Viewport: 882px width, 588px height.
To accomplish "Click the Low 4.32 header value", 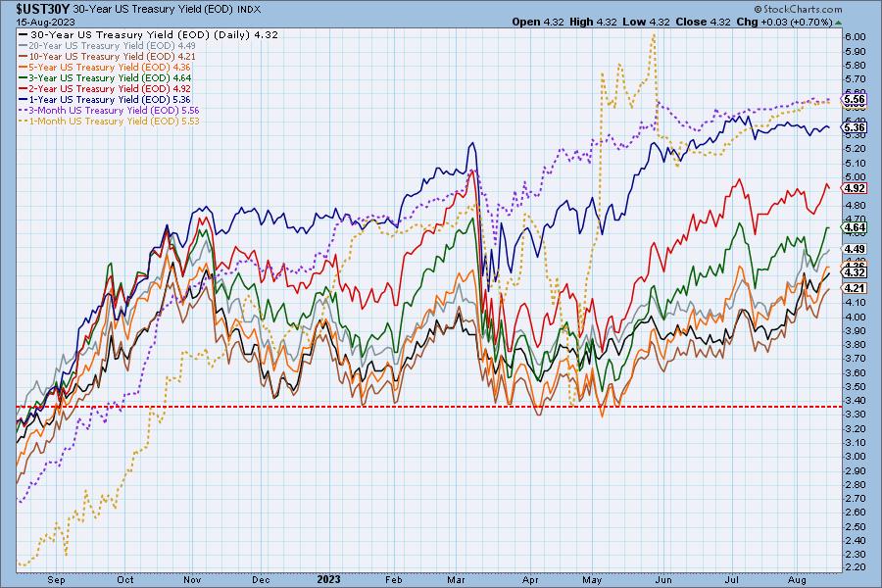I will click(x=646, y=22).
